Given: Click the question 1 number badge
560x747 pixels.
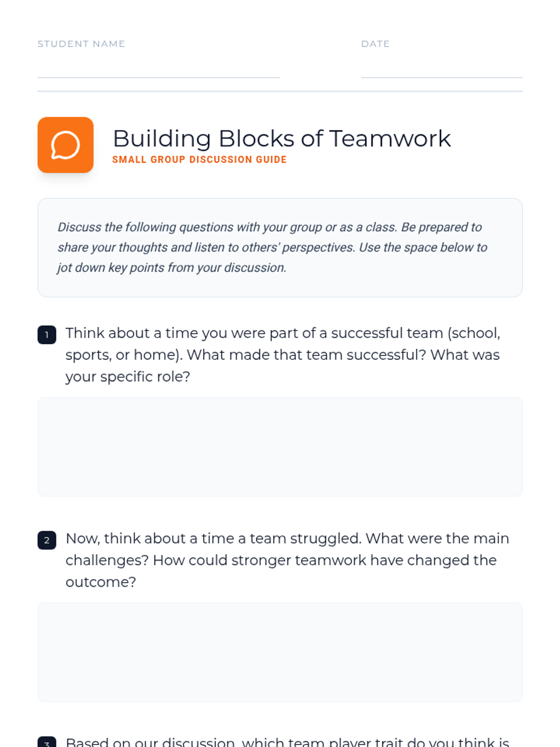Looking at the screenshot, I should click(x=47, y=334).
